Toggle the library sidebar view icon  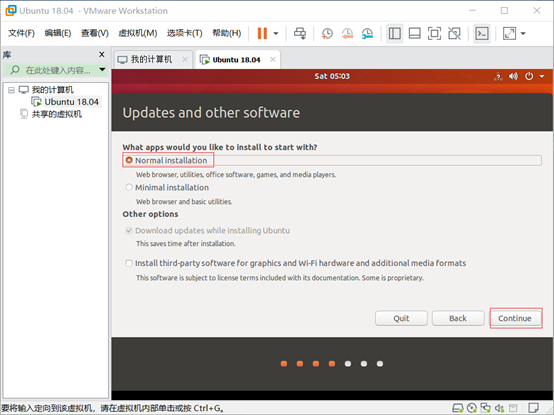[x=395, y=34]
